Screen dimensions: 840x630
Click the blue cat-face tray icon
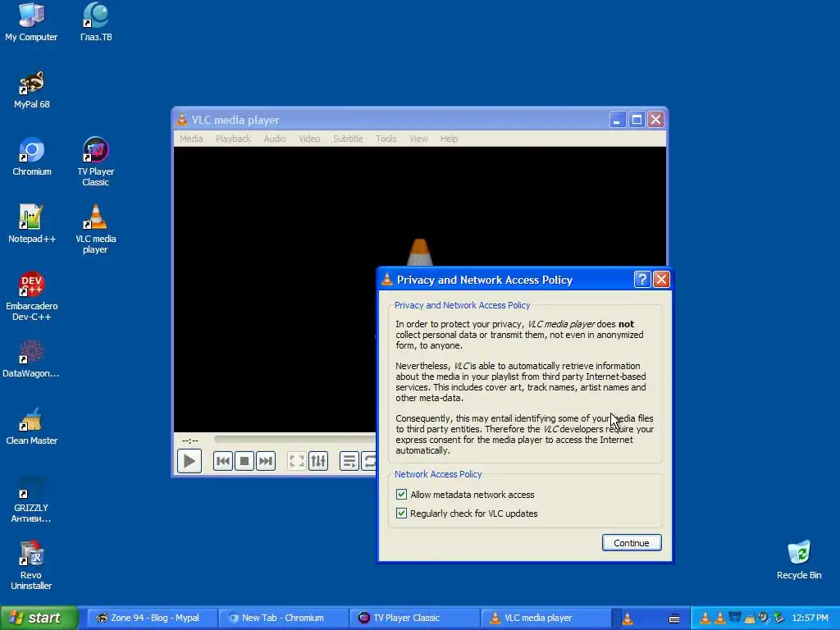point(735,618)
